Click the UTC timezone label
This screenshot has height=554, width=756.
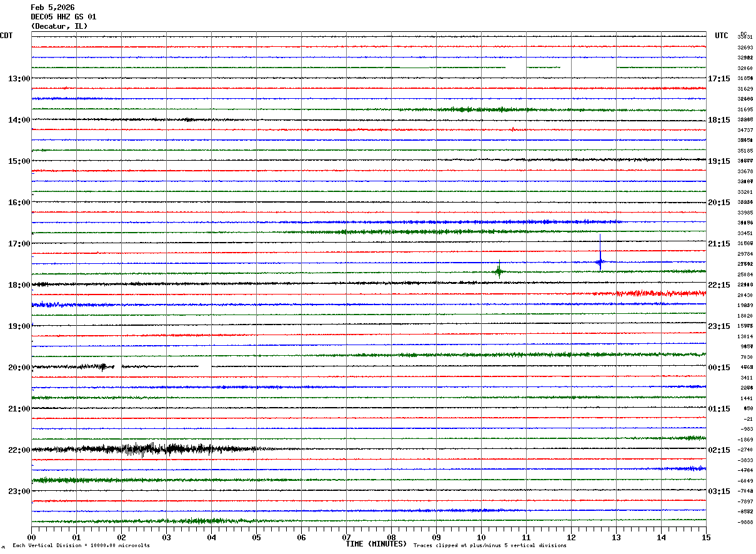(x=722, y=36)
